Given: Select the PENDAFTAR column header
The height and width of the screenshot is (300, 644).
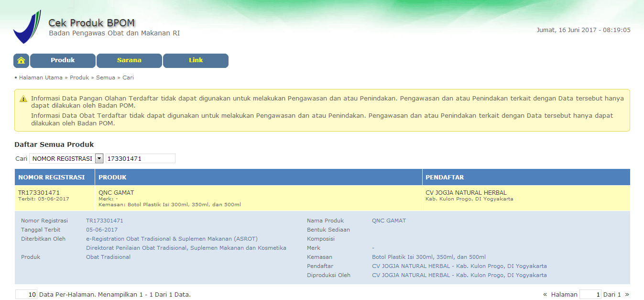Looking at the screenshot, I should 526,177.
